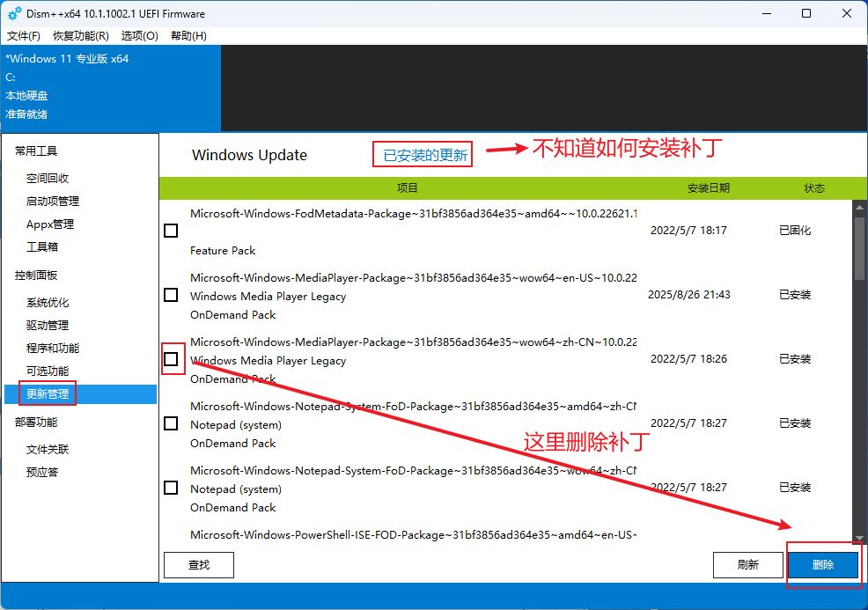Click the 刷新 button
Image resolution: width=868 pixels, height=610 pixels.
click(x=747, y=565)
